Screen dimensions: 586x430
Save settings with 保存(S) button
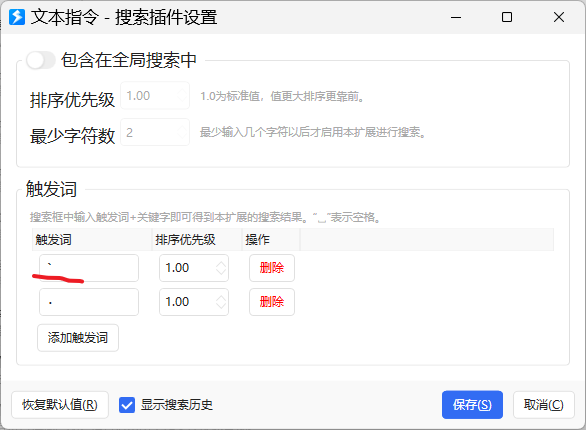(x=472, y=405)
